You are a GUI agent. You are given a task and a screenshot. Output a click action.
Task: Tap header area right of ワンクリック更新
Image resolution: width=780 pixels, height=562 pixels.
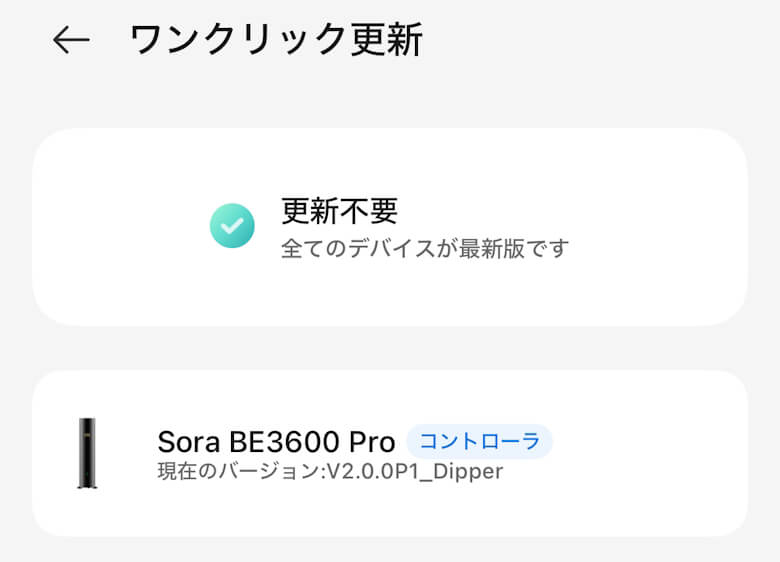tap(600, 40)
